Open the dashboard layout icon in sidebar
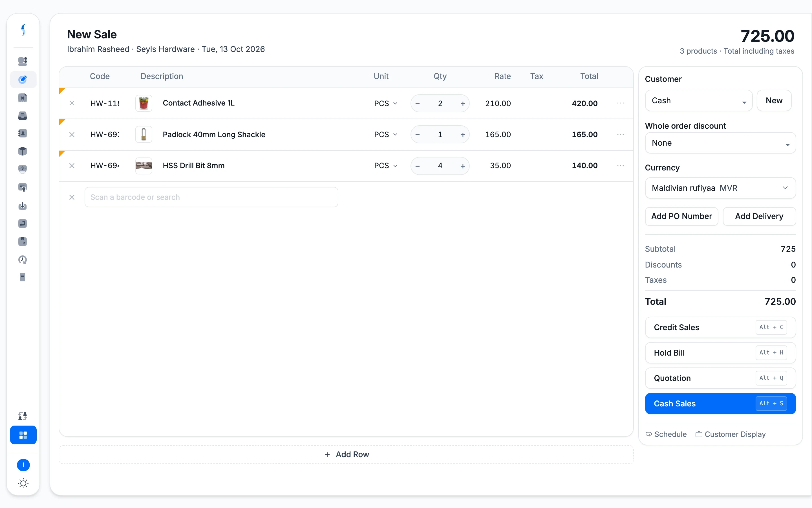The width and height of the screenshot is (812, 508). click(x=23, y=61)
